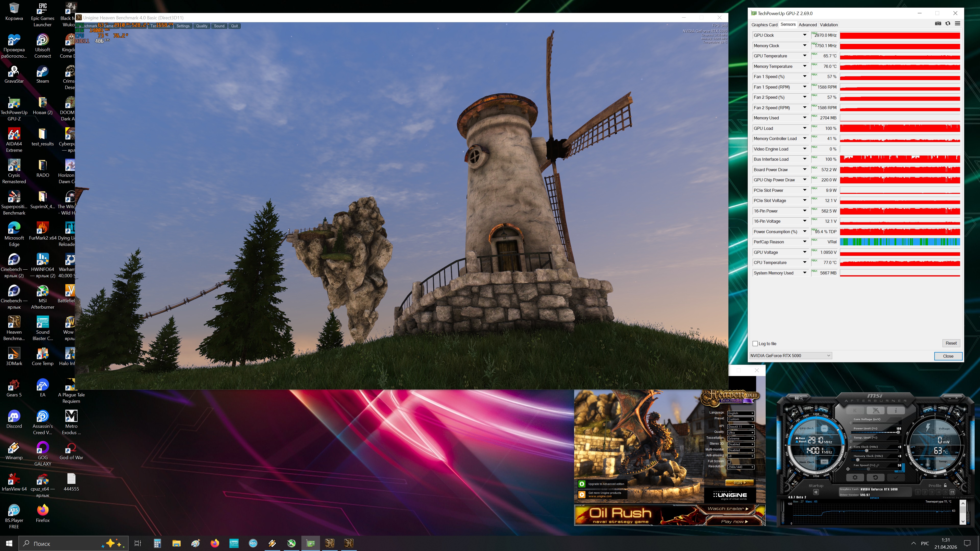This screenshot has height=551, width=980.
Task: Open GPU-Z hamburger menu icon
Action: (958, 23)
